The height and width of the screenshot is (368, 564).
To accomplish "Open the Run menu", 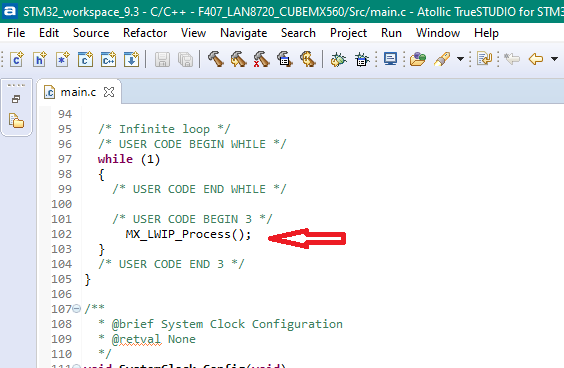I will click(x=391, y=33).
